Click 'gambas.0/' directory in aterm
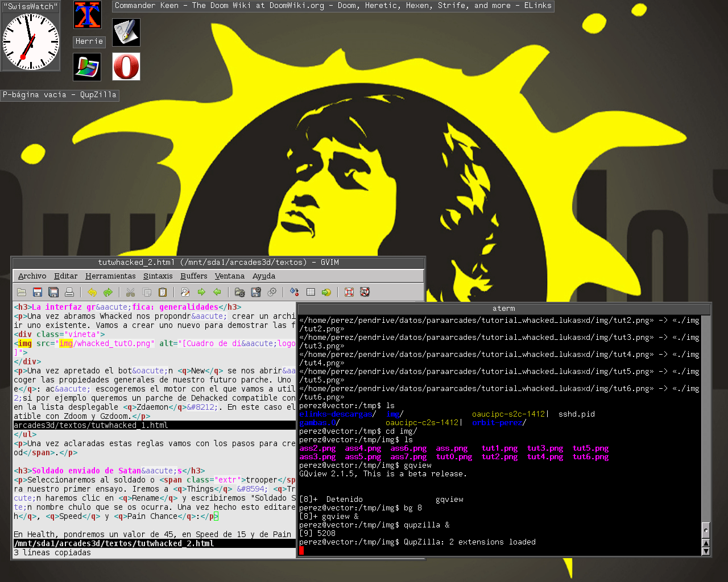Image resolution: width=728 pixels, height=582 pixels. tap(320, 423)
